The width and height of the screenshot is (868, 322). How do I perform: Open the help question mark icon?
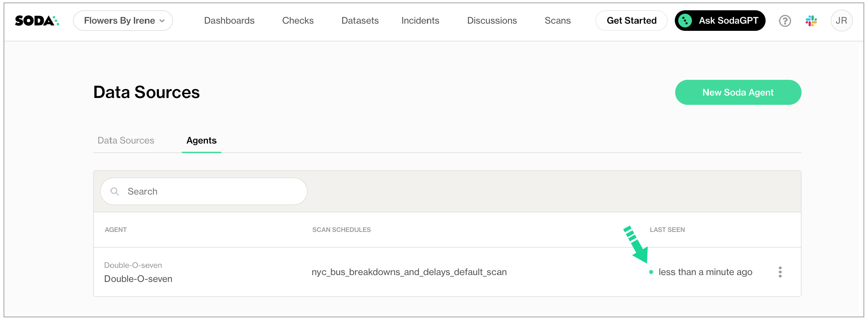tap(785, 21)
